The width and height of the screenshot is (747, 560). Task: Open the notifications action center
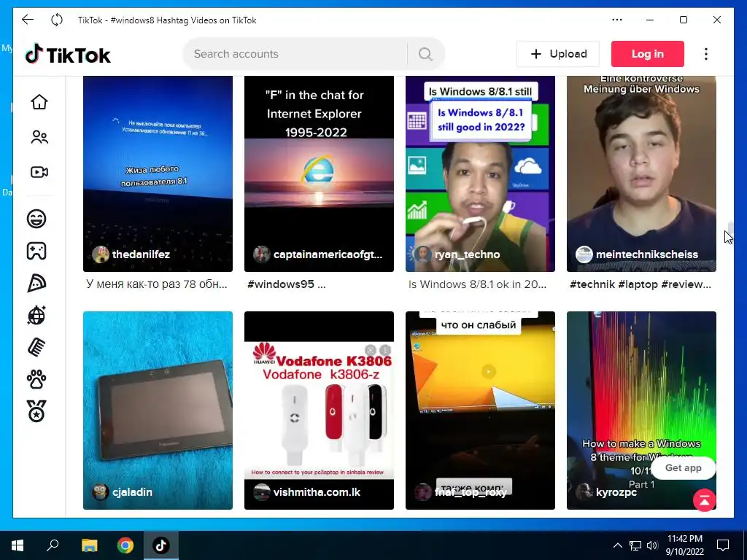[723, 545]
